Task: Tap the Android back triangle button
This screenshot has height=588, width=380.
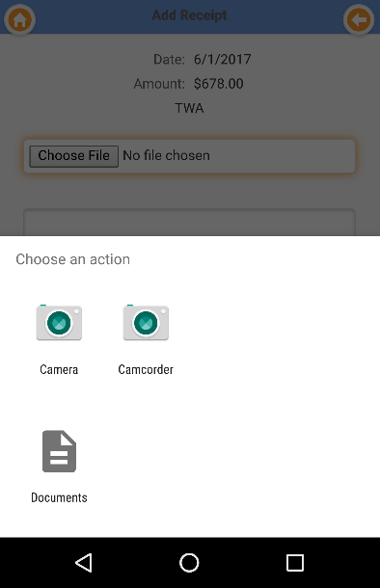Action: coord(84,563)
